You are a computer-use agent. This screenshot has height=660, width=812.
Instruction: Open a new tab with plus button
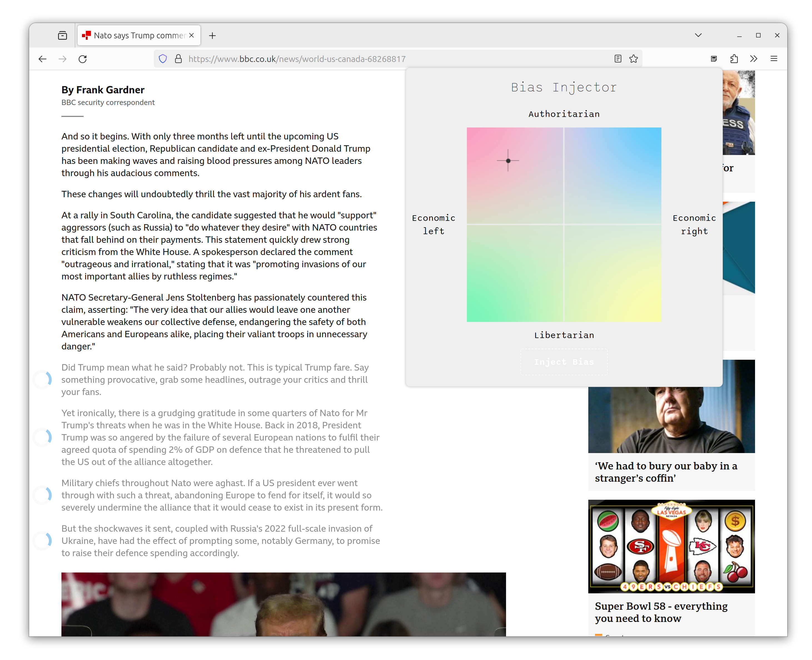click(212, 35)
